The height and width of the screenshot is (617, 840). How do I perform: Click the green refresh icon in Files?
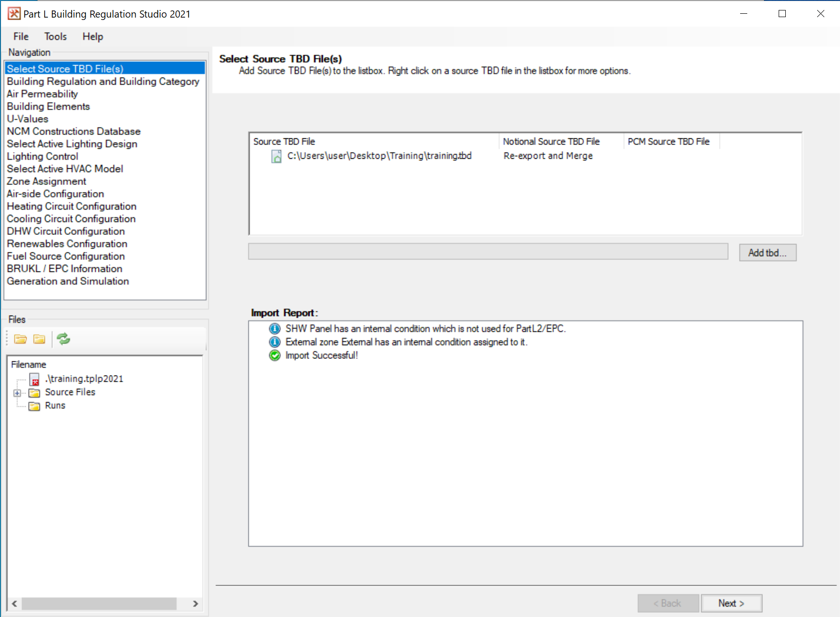point(63,339)
